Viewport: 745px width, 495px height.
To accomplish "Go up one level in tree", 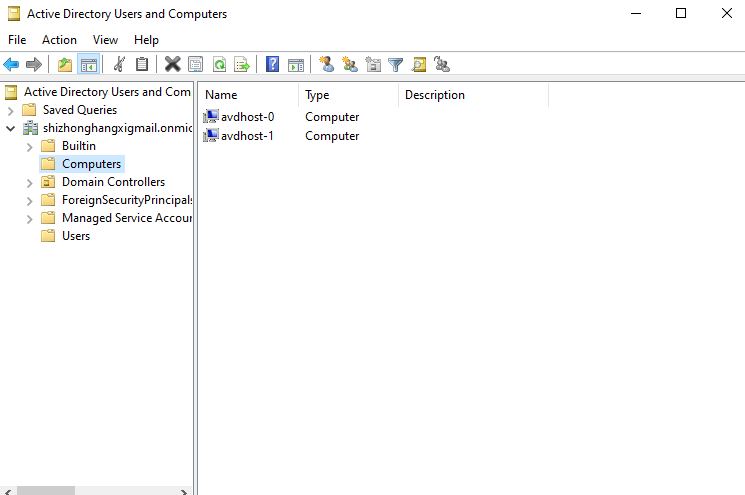I will [65, 64].
